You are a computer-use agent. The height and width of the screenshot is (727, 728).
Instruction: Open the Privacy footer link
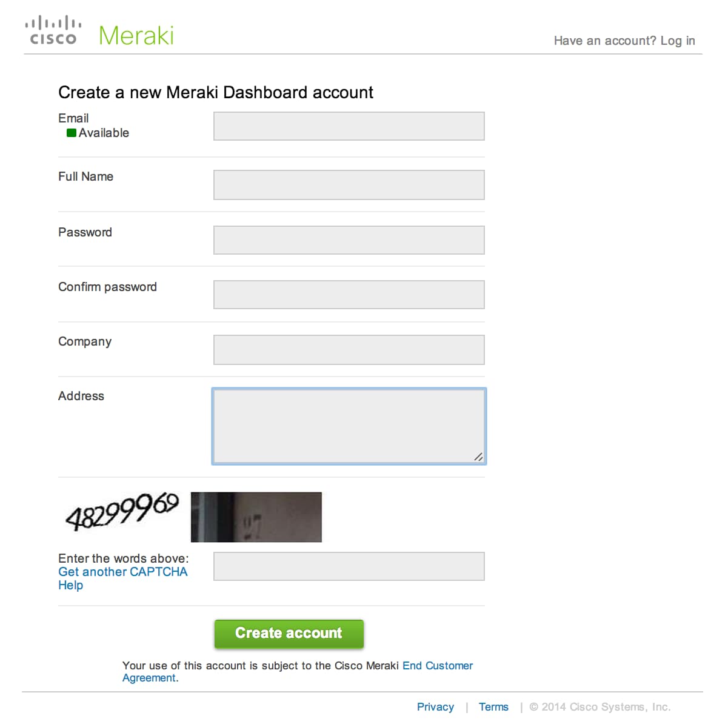pos(435,707)
